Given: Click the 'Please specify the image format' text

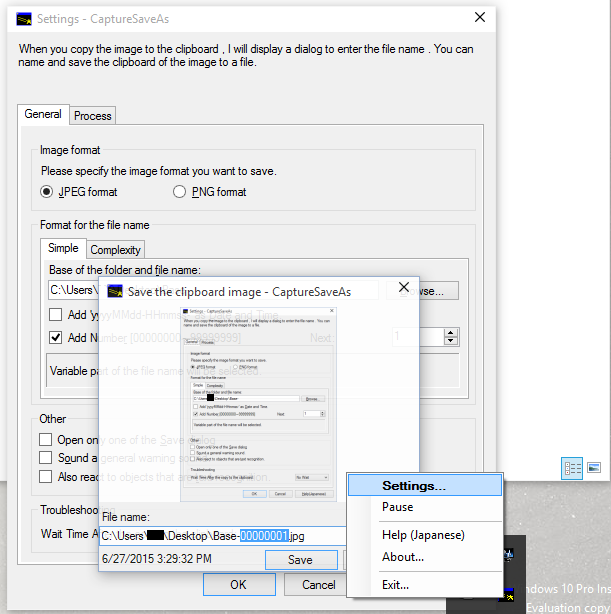Looking at the screenshot, I should point(159,171).
